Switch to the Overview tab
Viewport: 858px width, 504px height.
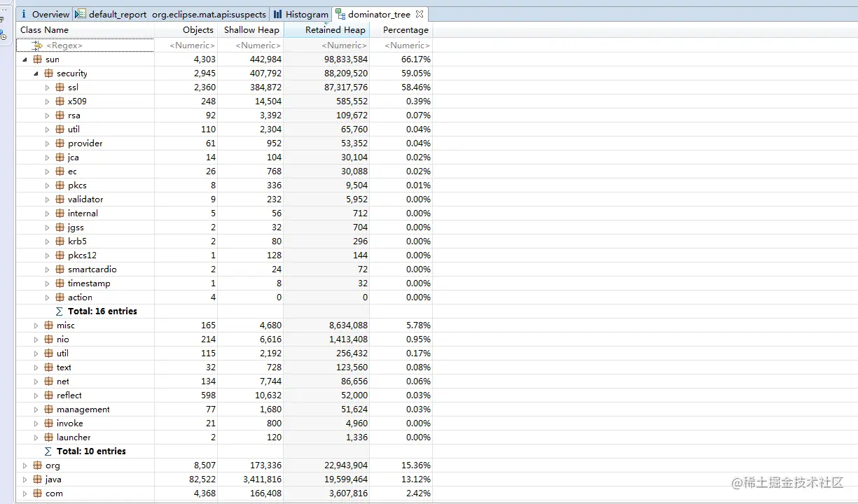coord(45,14)
